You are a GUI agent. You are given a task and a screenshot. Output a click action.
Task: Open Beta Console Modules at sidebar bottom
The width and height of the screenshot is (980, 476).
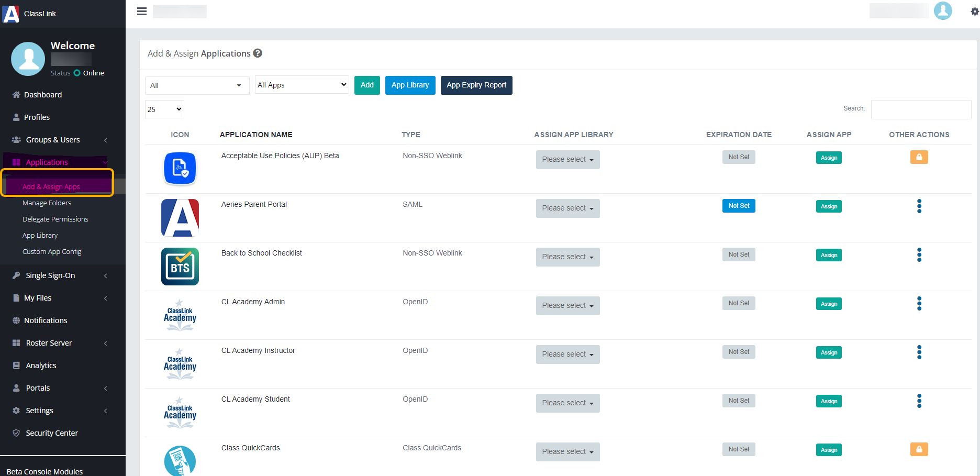point(44,471)
